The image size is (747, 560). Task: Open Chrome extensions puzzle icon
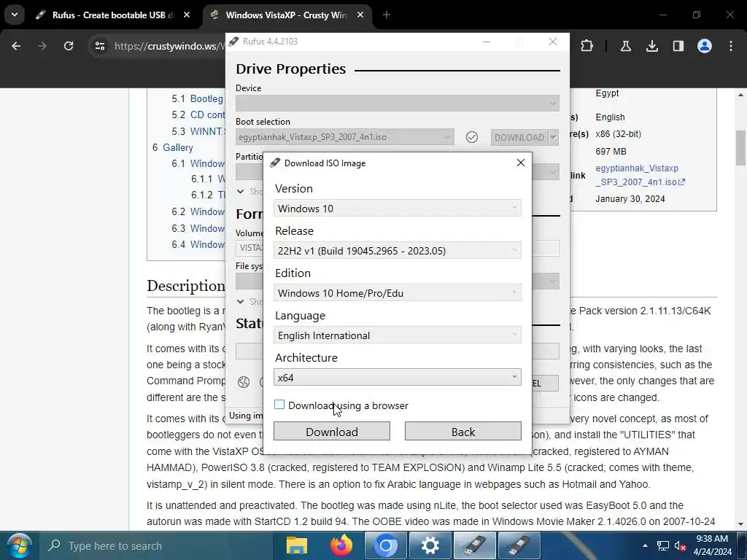587,46
